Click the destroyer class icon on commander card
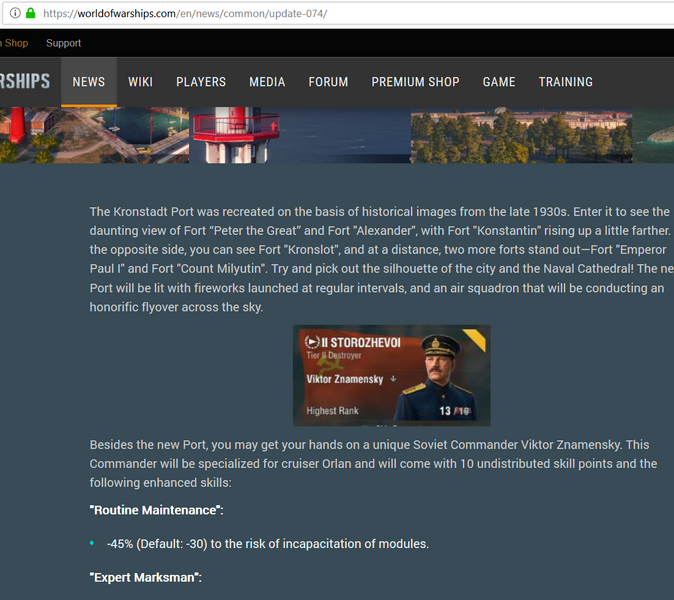The width and height of the screenshot is (674, 600). (310, 342)
